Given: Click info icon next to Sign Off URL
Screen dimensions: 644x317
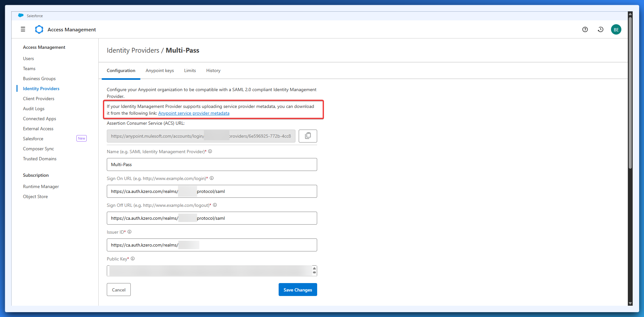Looking at the screenshot, I should click(215, 205).
